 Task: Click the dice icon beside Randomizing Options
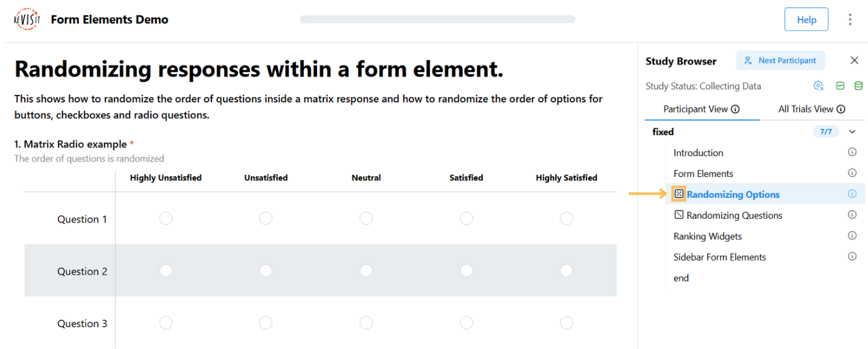coord(679,194)
